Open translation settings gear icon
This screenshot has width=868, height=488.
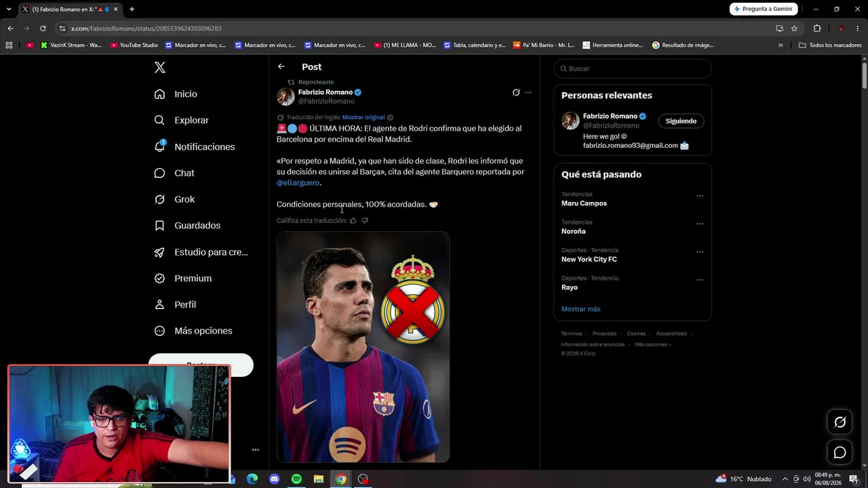coord(390,117)
